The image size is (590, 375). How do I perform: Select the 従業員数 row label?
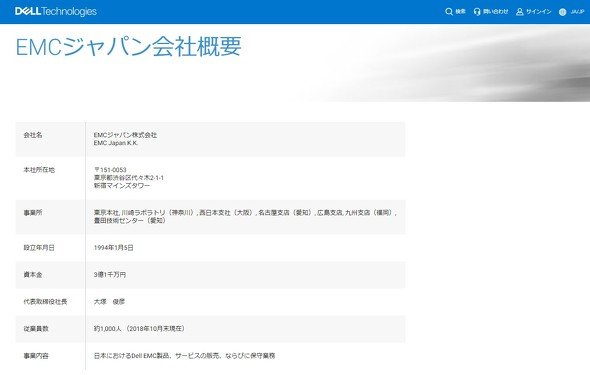click(x=36, y=329)
